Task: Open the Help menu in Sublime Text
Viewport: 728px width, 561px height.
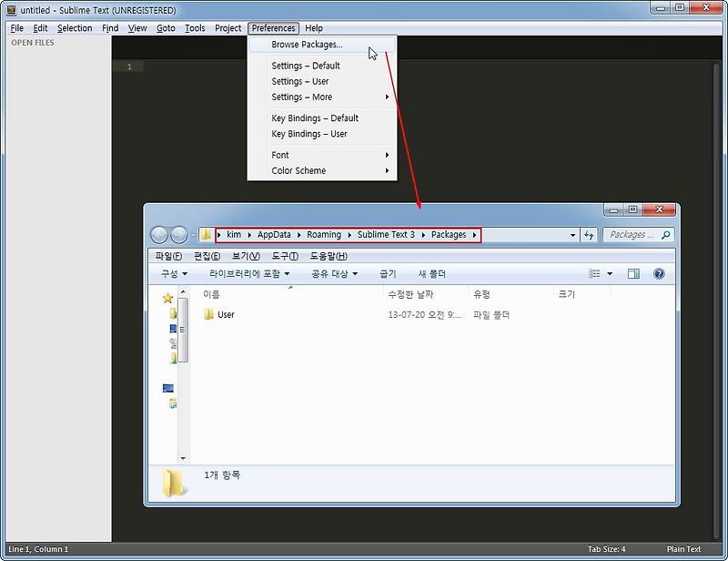Action: click(314, 28)
